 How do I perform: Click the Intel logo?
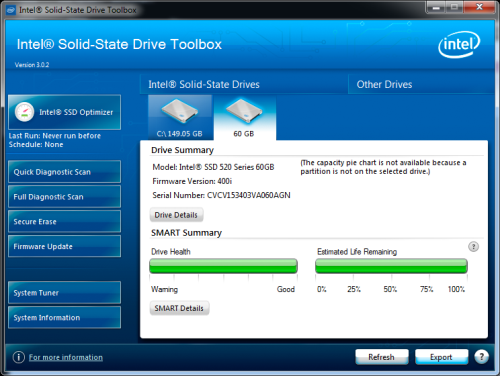pos(459,44)
